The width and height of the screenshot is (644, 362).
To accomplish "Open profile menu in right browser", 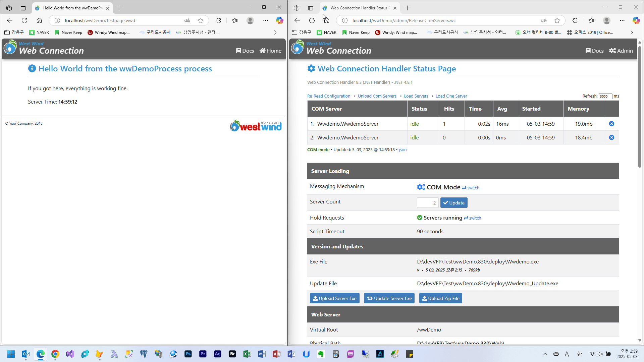I will pos(606,20).
